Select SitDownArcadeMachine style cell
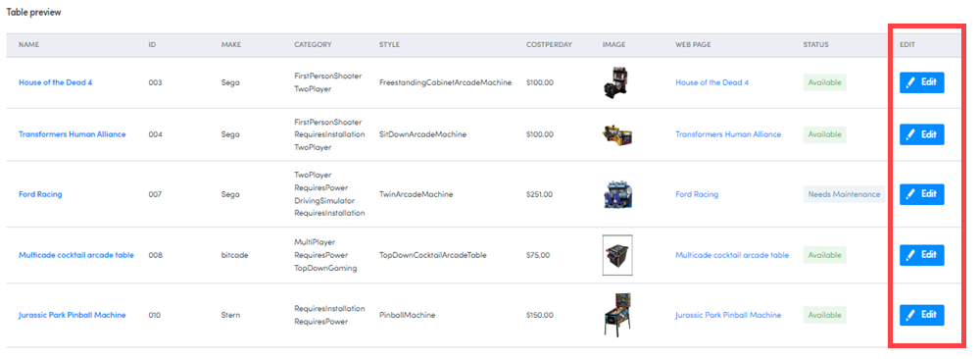980x359 pixels. pos(422,134)
